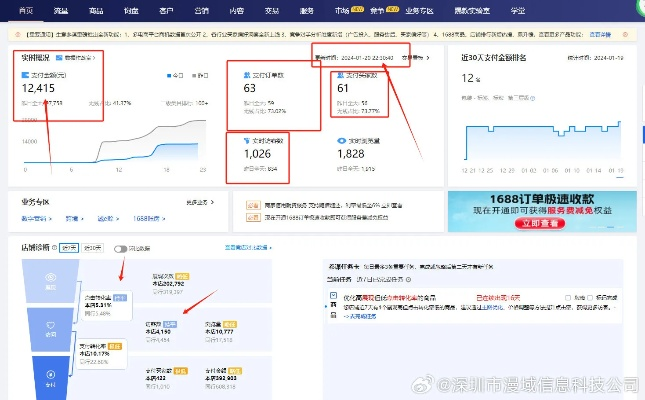Open the 1688 quick link in 业务专区
645x400 pixels.
coord(149,219)
